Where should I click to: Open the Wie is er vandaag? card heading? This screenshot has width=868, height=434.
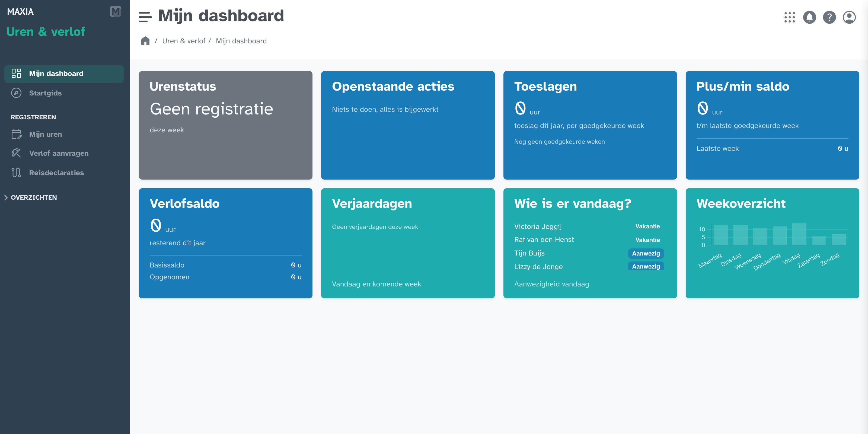573,203
